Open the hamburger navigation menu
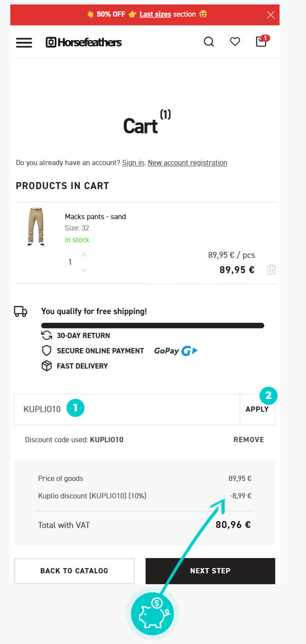Viewport: 306px width, 644px height. click(x=24, y=42)
